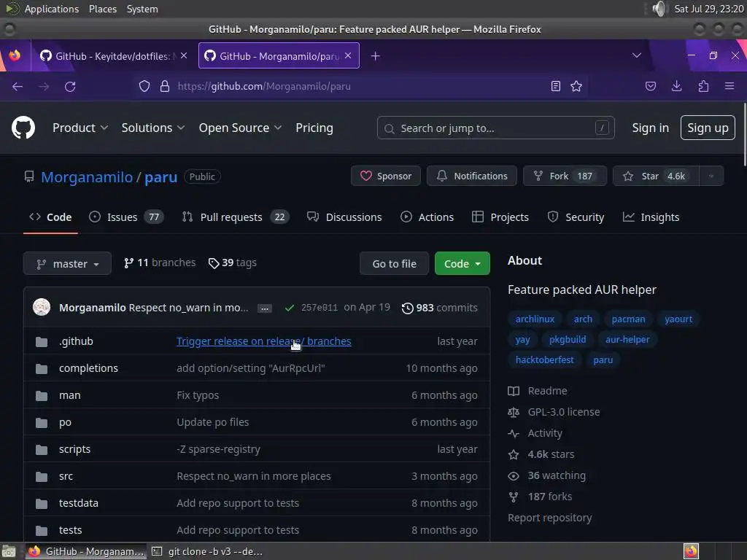Image resolution: width=747 pixels, height=560 pixels.
Task: Expand commit message ellipsis button
Action: [x=265, y=308]
